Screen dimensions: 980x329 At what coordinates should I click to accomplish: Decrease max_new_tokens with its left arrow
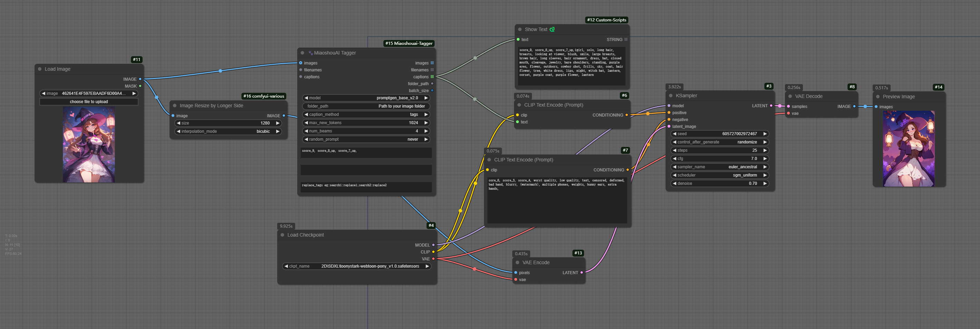[x=306, y=123]
